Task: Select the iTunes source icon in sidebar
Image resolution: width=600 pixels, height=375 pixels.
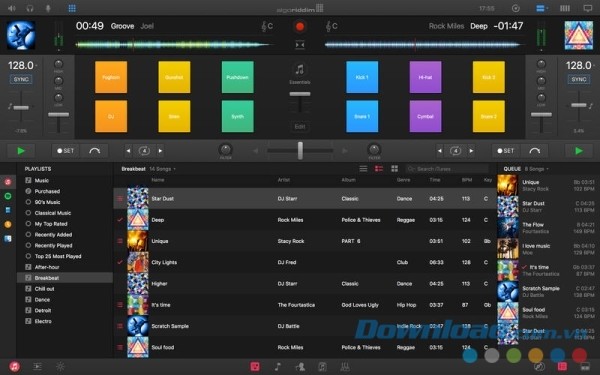Action: (8, 182)
